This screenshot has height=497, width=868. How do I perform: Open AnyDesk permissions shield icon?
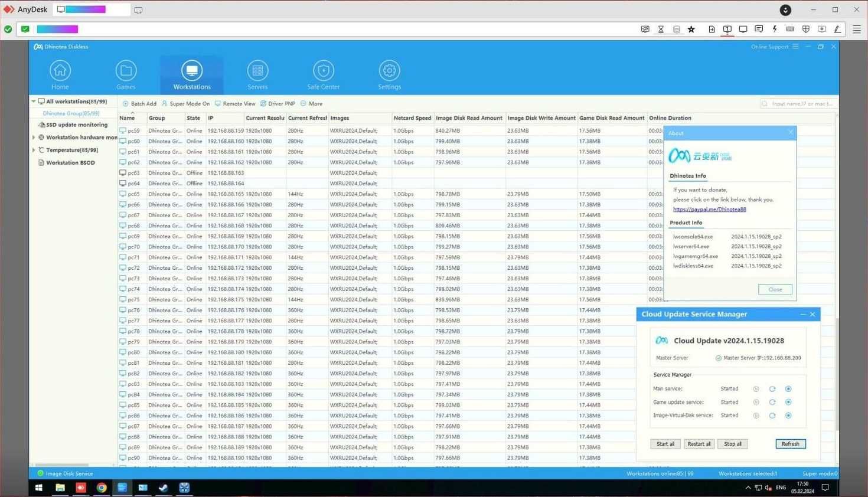pos(806,29)
